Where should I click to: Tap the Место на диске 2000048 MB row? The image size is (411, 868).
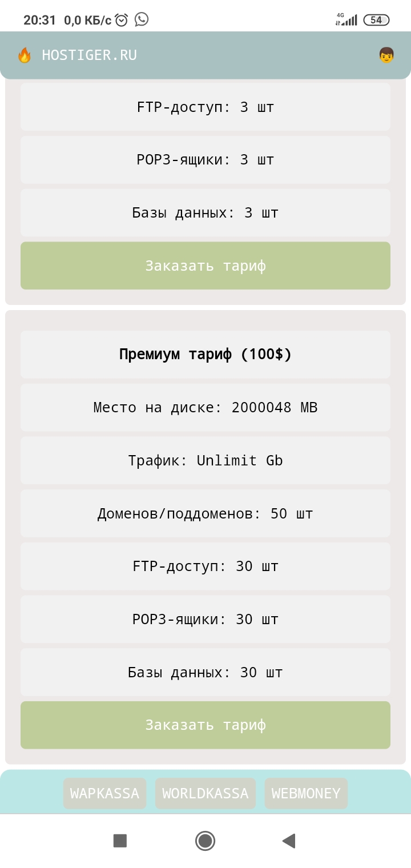coord(205,407)
